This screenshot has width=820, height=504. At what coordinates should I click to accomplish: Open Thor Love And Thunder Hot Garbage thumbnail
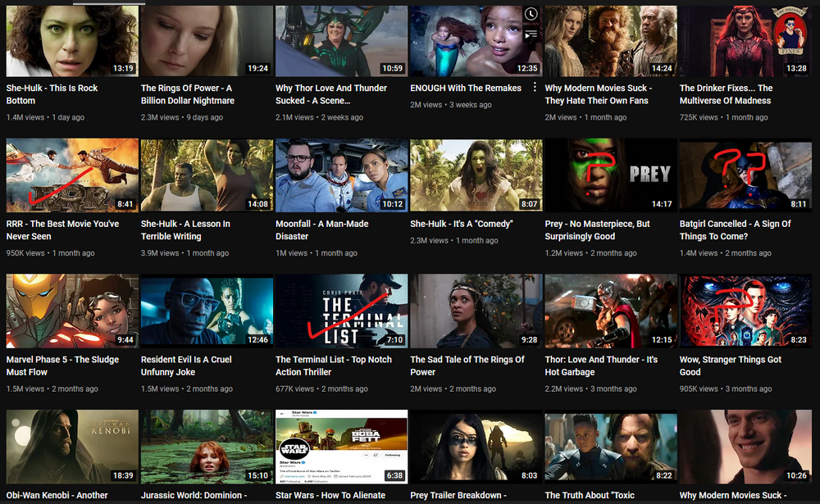611,311
